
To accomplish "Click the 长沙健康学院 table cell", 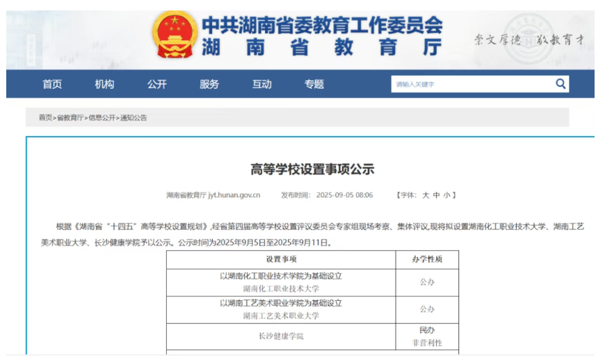I will (x=280, y=336).
